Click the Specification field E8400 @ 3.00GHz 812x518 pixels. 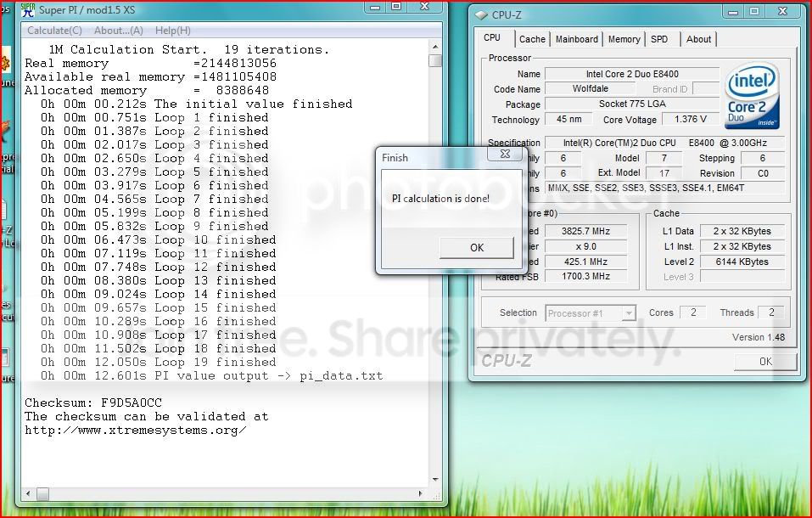665,143
